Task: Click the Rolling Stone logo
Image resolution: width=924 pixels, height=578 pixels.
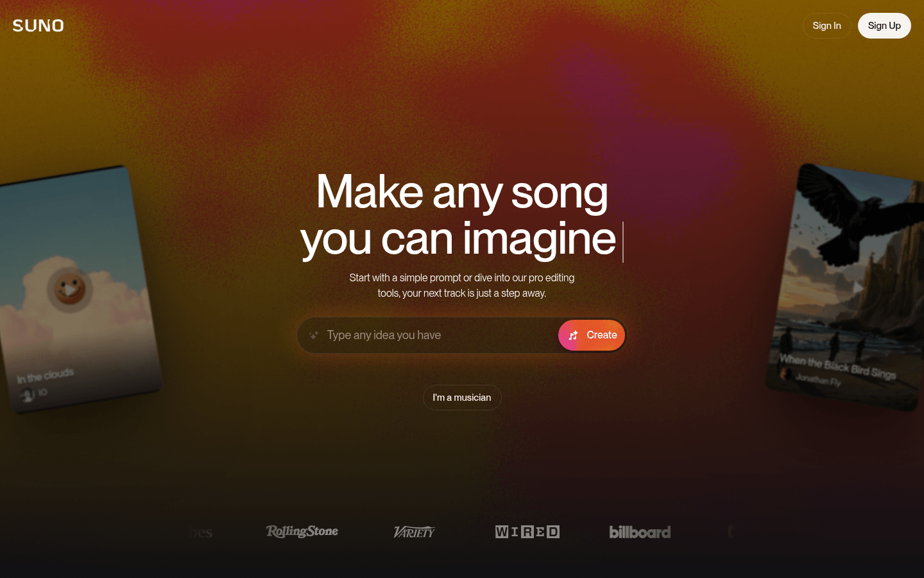Action: (x=302, y=532)
